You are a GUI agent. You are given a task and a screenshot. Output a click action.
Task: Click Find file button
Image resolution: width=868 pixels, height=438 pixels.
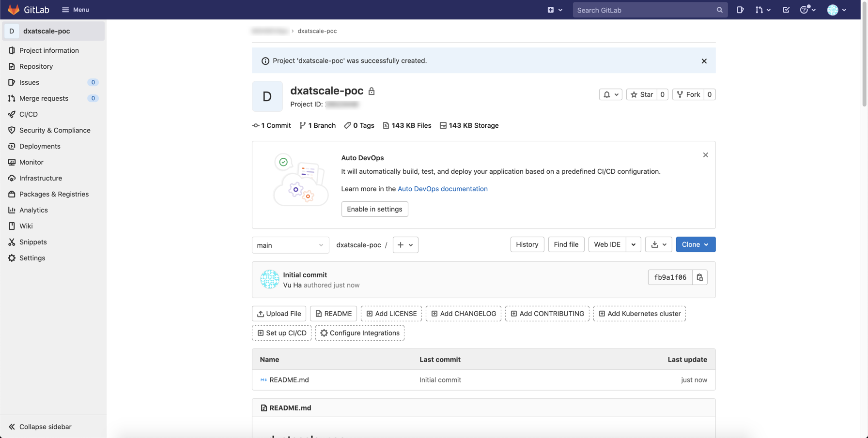(x=566, y=244)
